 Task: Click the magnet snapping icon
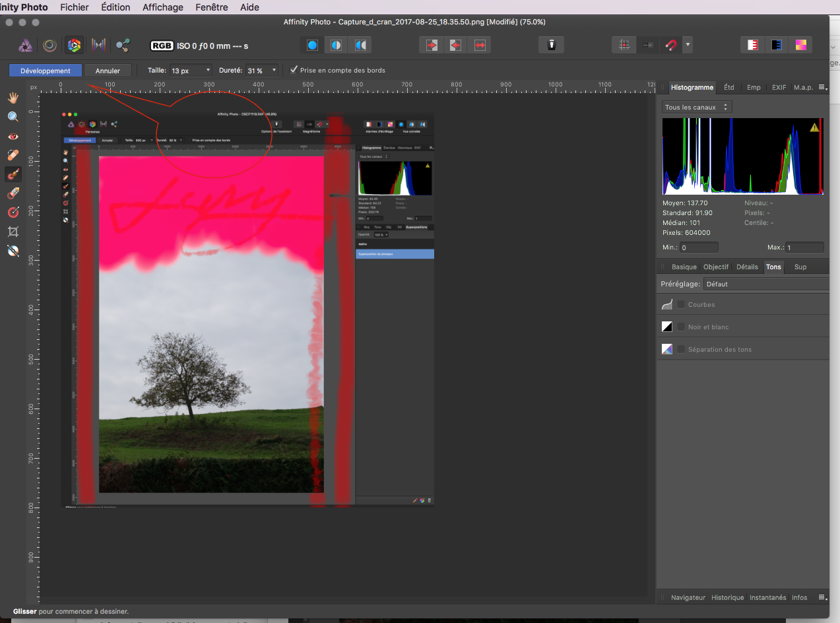click(x=670, y=45)
